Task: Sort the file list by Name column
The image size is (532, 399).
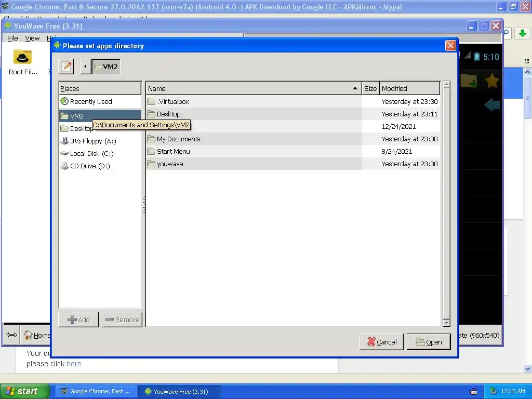Action: [x=254, y=88]
